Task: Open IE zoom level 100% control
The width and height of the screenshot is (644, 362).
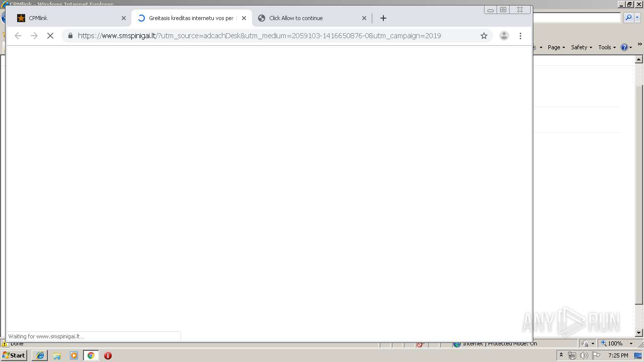Action: (611, 343)
